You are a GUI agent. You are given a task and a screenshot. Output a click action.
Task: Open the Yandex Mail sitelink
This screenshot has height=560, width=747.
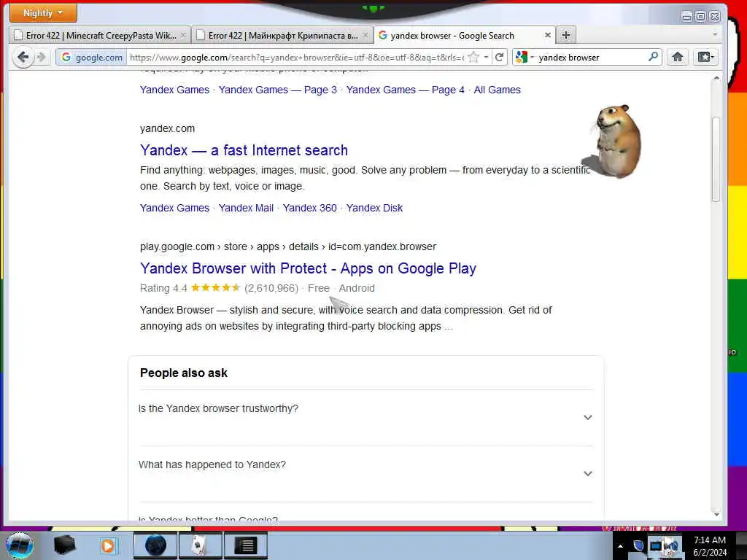(247, 208)
